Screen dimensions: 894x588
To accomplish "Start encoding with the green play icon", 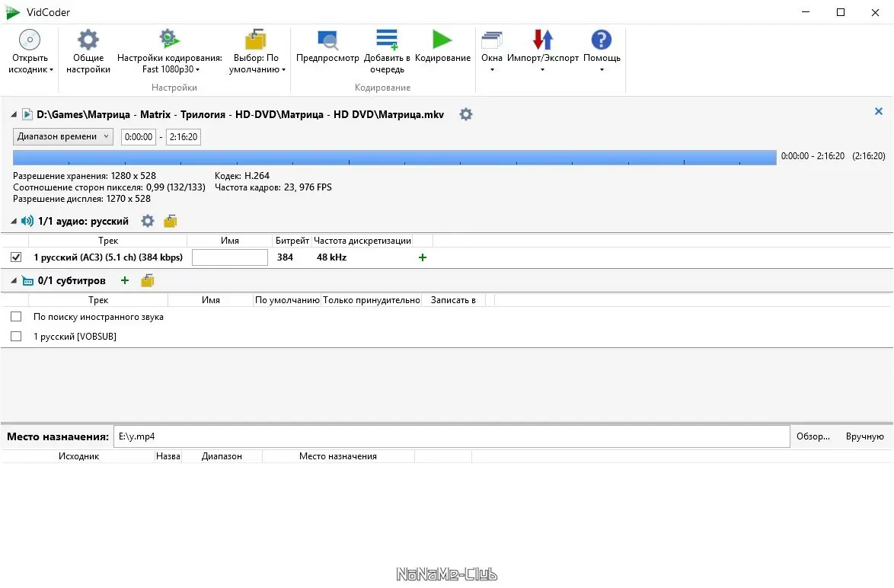I will tap(442, 40).
